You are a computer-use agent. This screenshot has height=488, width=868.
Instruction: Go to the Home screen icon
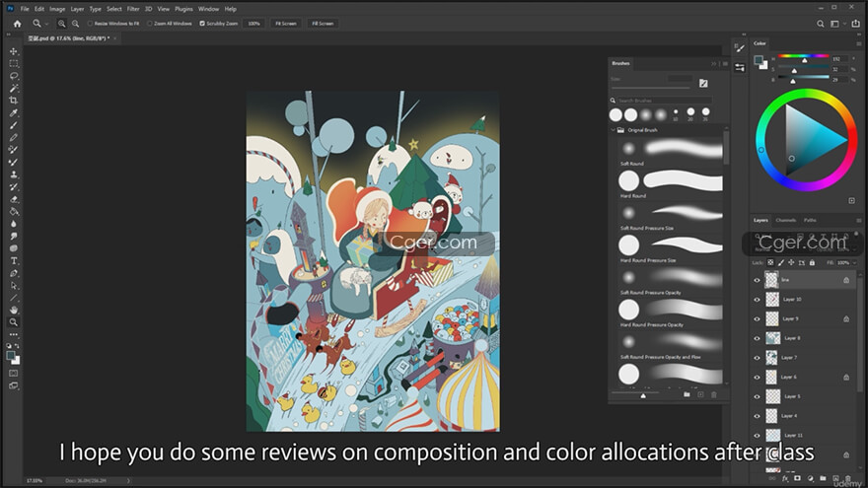[x=17, y=24]
